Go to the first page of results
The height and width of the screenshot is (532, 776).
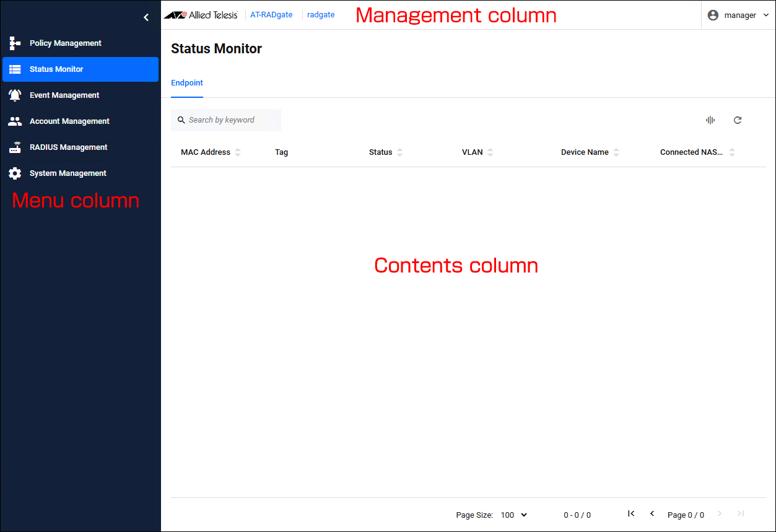(631, 513)
